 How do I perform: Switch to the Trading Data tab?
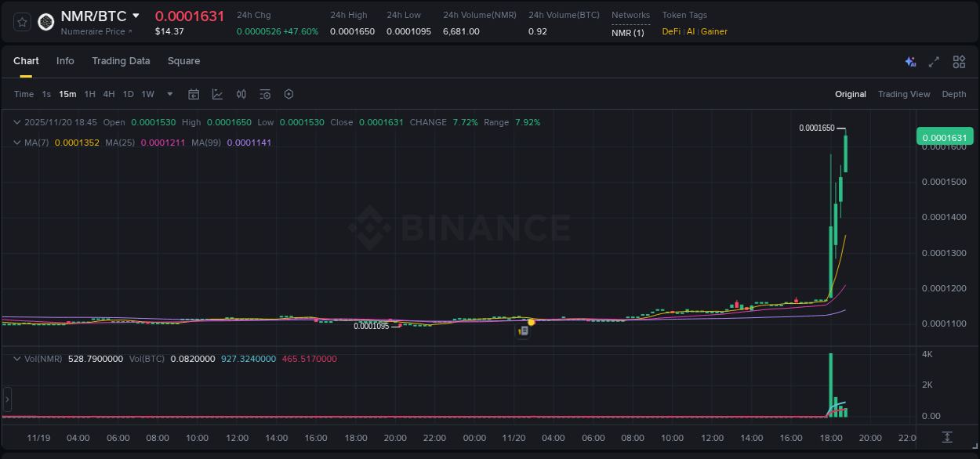coord(121,61)
